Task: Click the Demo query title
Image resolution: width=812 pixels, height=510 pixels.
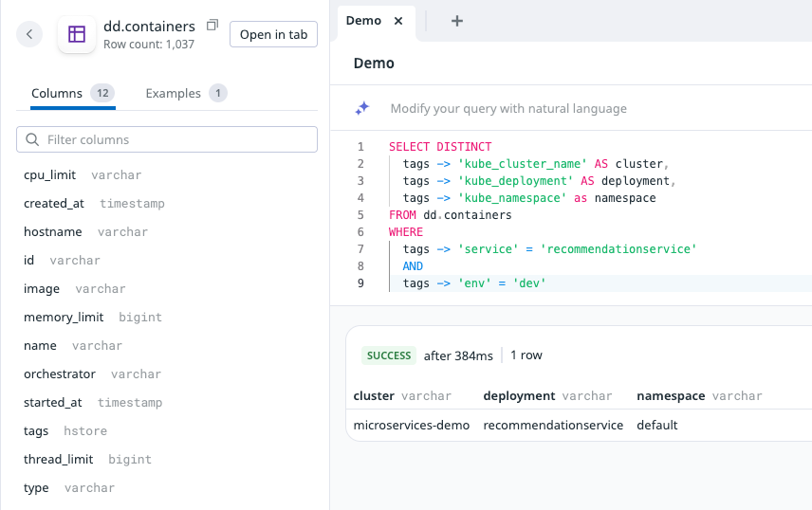Action: [x=374, y=64]
